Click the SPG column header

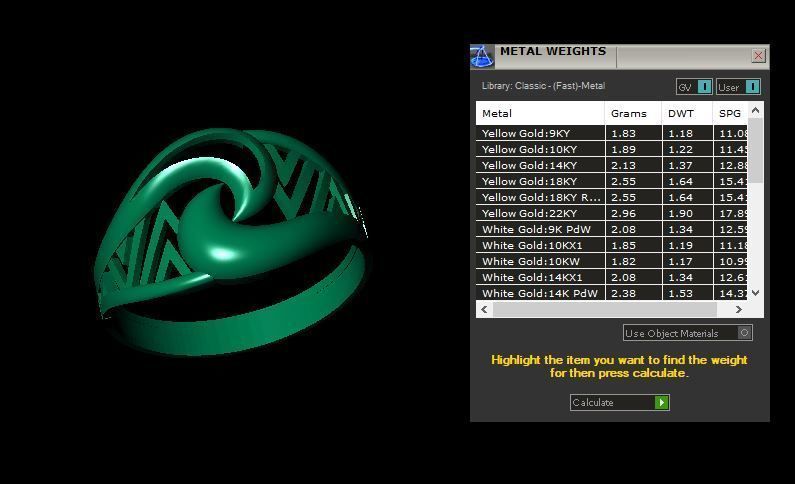coord(730,113)
